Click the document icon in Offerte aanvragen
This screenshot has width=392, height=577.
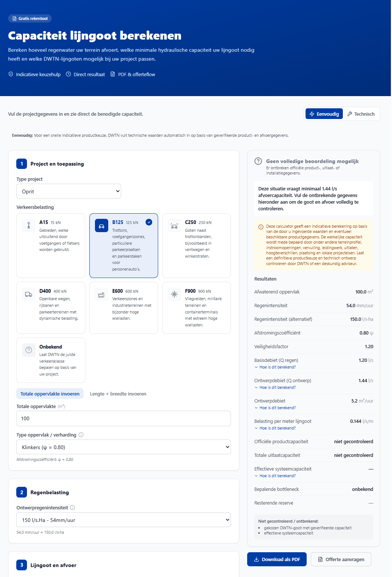click(x=320, y=559)
